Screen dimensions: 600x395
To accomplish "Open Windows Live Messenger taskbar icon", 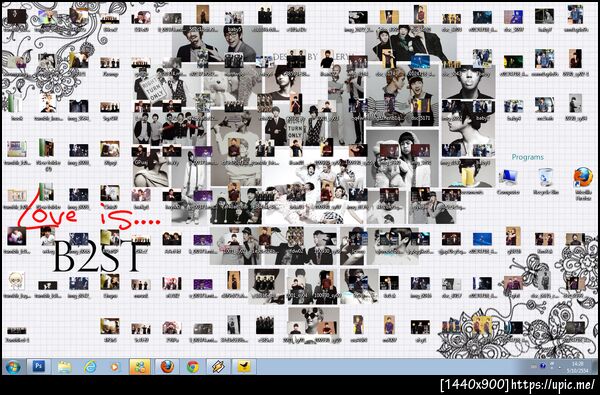I will coord(140,367).
